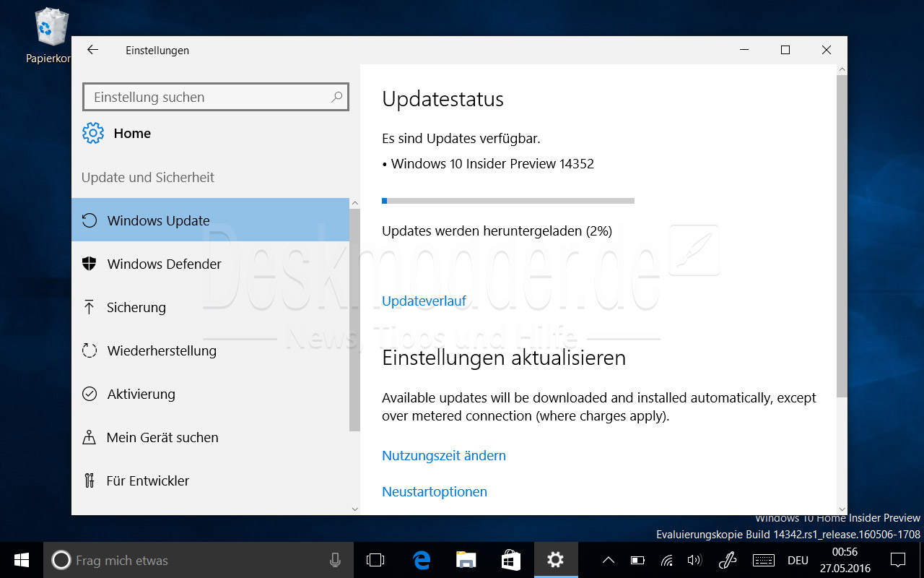This screenshot has height=578, width=924.
Task: Click the update download progress bar
Action: coord(507,201)
